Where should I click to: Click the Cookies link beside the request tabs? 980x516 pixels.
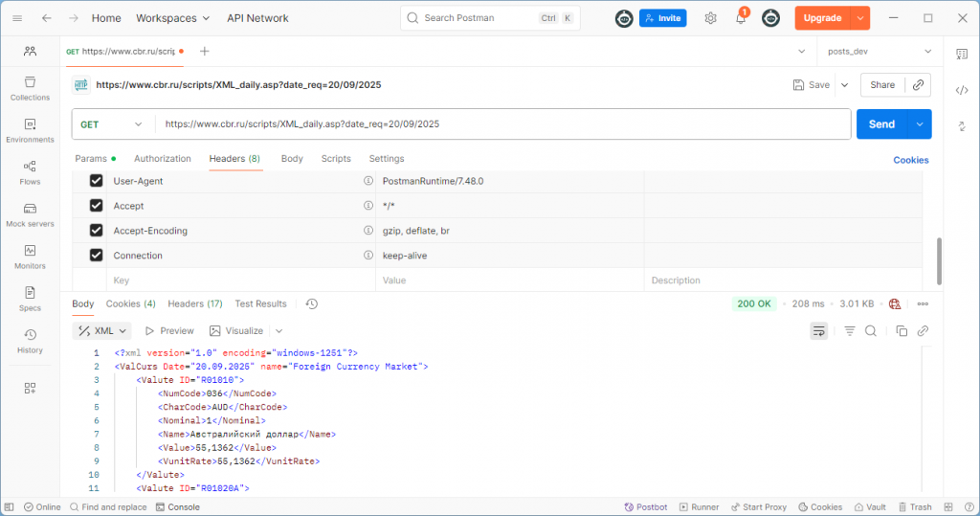point(910,160)
